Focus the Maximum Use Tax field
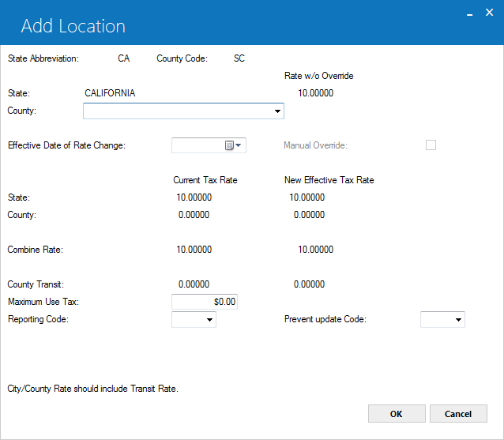 pyautogui.click(x=205, y=302)
